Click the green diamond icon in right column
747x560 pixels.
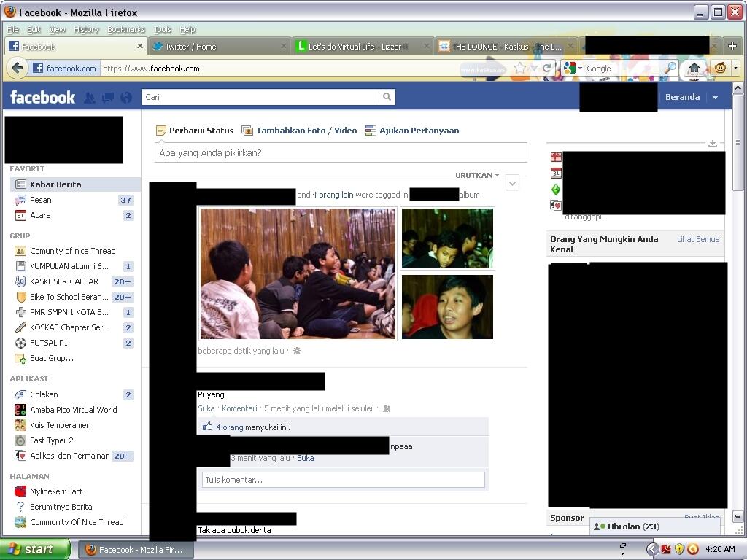pyautogui.click(x=556, y=190)
